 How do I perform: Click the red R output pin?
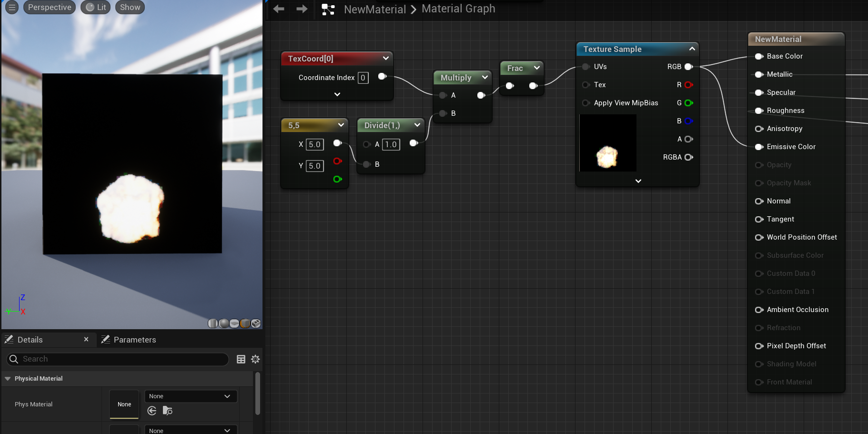coord(689,85)
